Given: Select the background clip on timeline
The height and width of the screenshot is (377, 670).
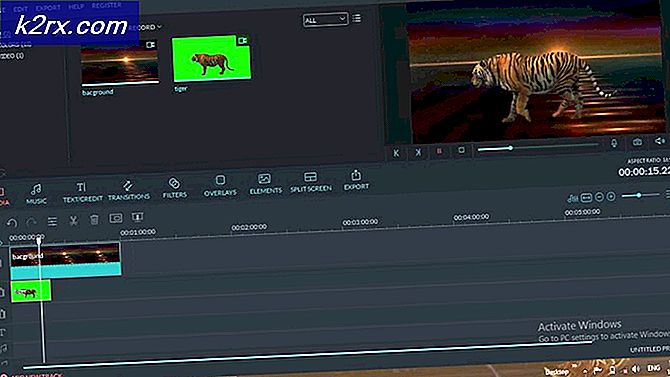Looking at the screenshot, I should tap(65, 260).
